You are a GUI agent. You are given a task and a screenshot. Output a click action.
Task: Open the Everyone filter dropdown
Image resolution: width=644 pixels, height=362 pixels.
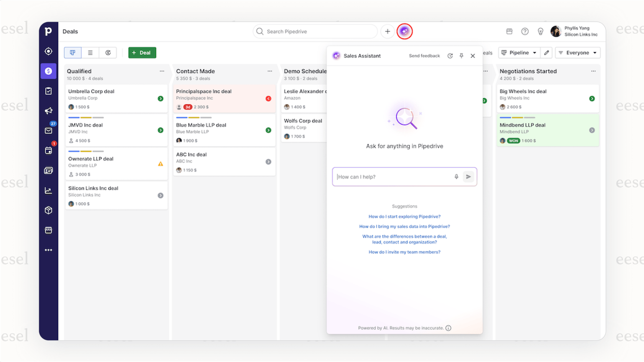tap(578, 52)
